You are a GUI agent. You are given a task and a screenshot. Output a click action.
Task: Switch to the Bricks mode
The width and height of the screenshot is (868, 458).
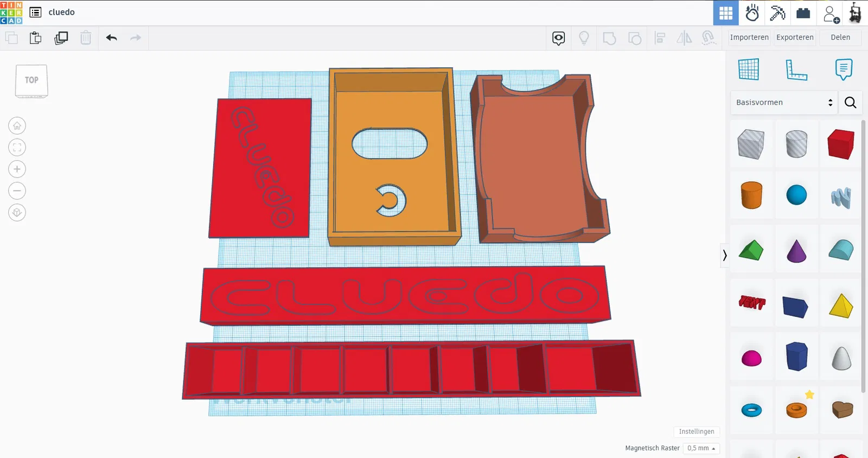click(x=803, y=12)
